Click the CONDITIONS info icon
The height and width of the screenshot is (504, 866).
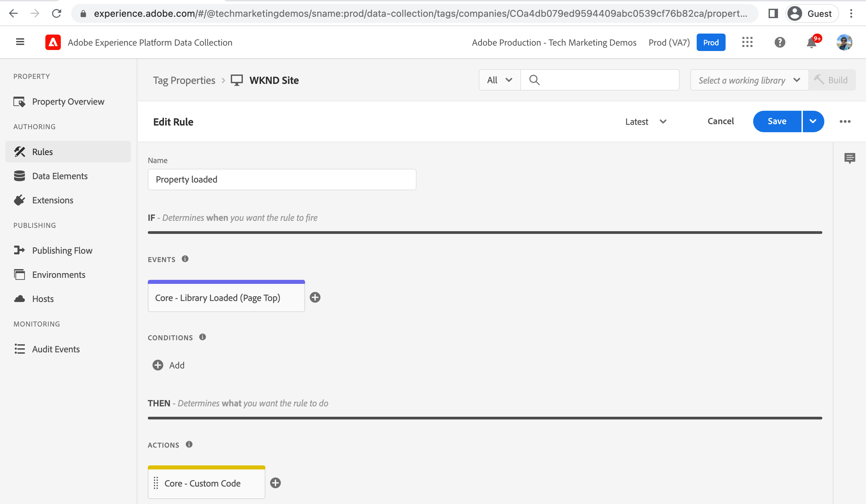[x=203, y=337]
